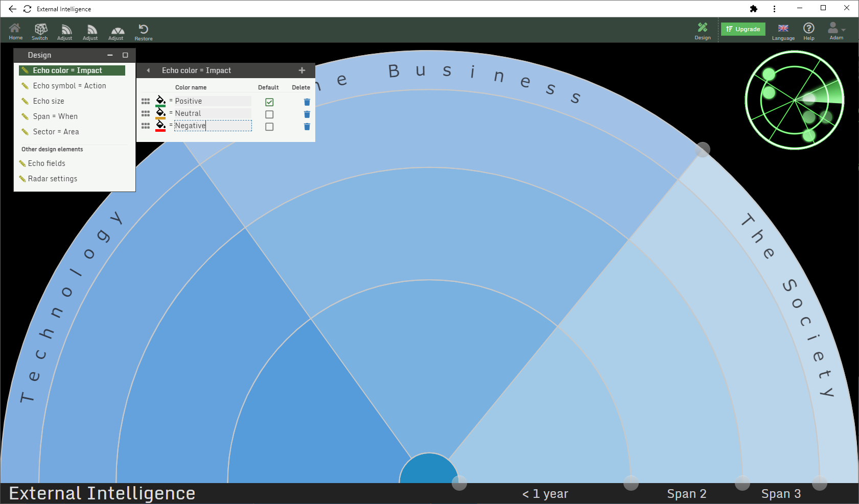Grab the Neutral row reorder handle
The height and width of the screenshot is (504, 859).
146,113
